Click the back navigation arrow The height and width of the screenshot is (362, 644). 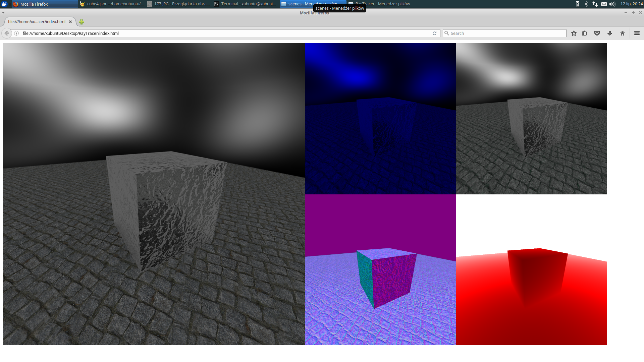click(7, 33)
